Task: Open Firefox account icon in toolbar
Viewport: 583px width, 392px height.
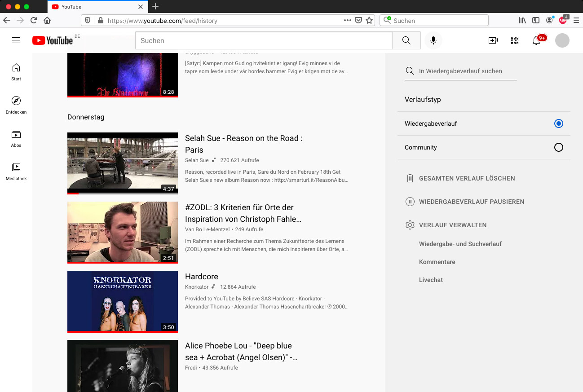Action: pyautogui.click(x=549, y=20)
